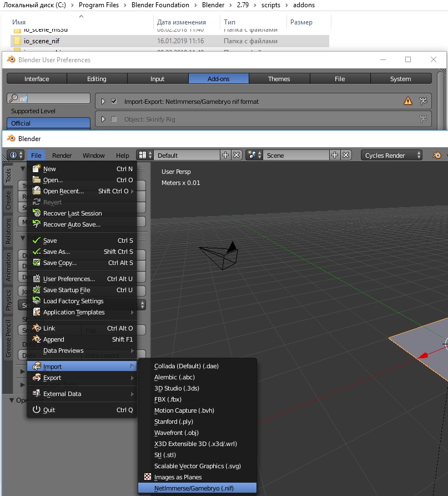Viewport: 448px width, 496px height.
Task: Click Save Startup File menu entry
Action: (x=82, y=290)
